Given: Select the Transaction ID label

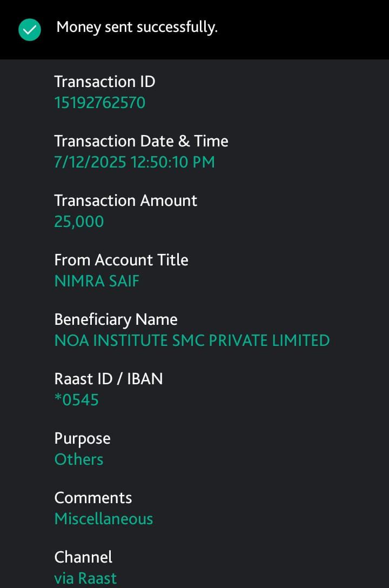Looking at the screenshot, I should 104,82.
